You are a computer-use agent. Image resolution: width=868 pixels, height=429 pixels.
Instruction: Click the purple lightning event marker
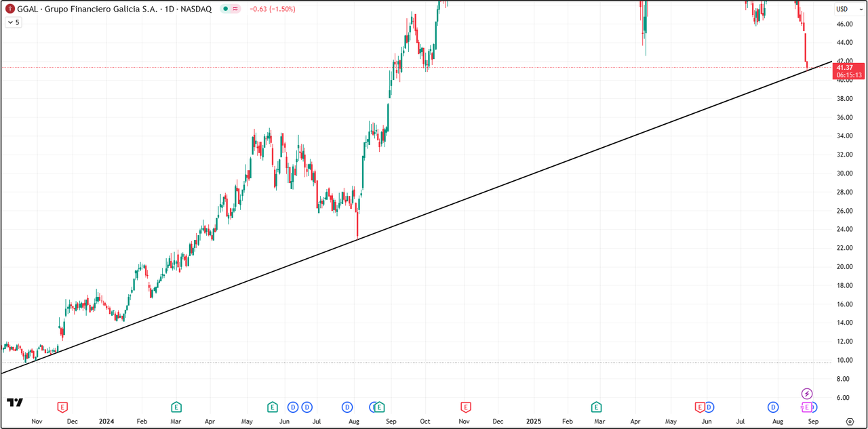[x=807, y=394]
